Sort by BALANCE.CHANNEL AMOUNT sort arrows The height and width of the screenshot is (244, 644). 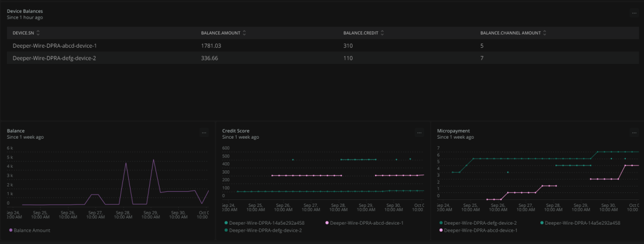point(545,33)
